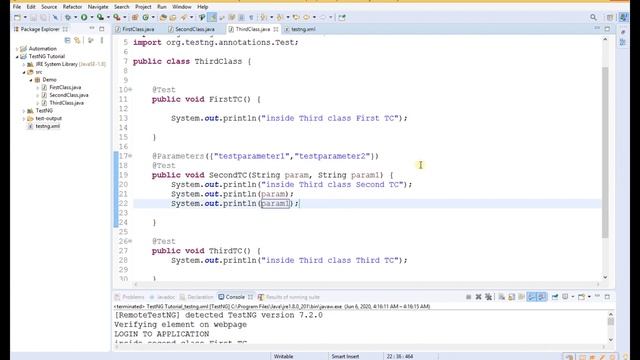The height and width of the screenshot is (360, 640).
Task: Open the Source menu
Action: coord(49,7)
